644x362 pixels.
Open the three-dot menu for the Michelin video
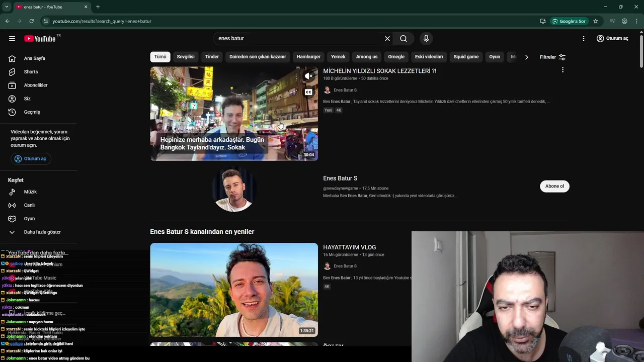click(562, 70)
